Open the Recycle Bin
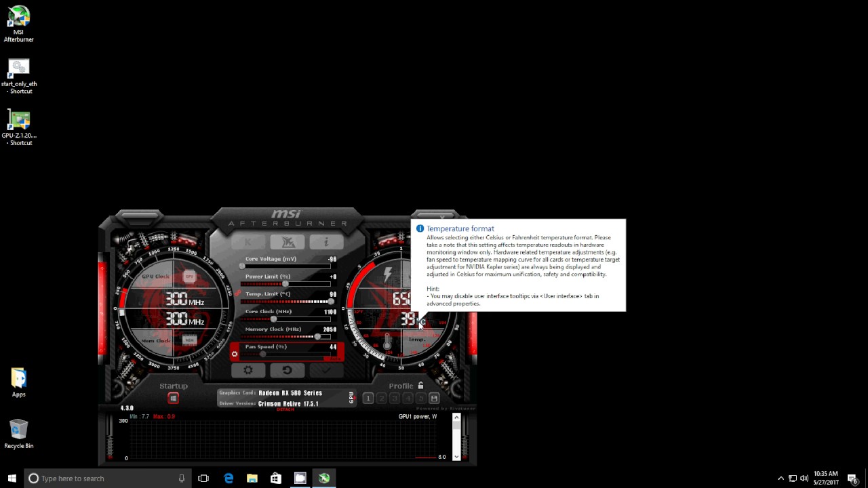 click(x=19, y=434)
